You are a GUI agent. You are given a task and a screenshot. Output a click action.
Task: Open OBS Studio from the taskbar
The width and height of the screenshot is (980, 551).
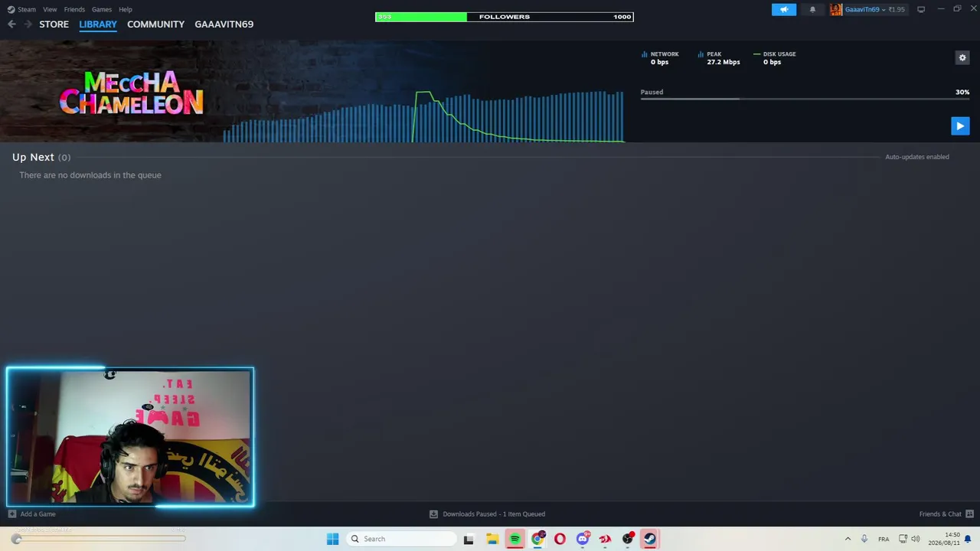(628, 539)
